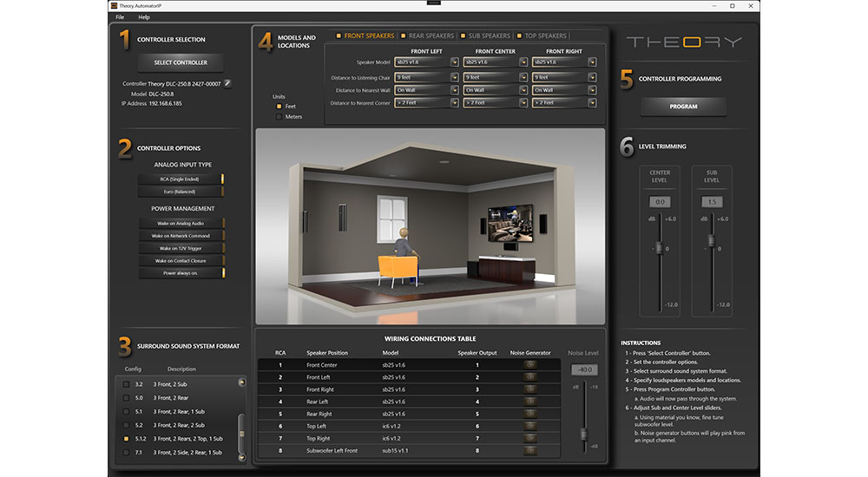Click the Sub Level slider handle
Screen dimensions: 868x477
(x=712, y=241)
